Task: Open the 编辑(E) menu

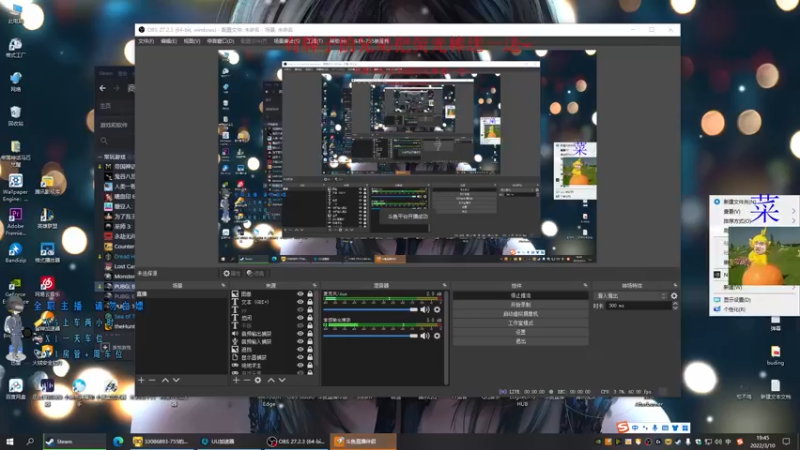Action: (x=168, y=41)
